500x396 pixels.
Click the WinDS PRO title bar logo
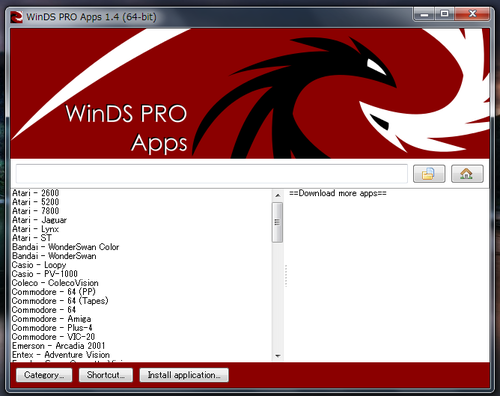[x=16, y=17]
